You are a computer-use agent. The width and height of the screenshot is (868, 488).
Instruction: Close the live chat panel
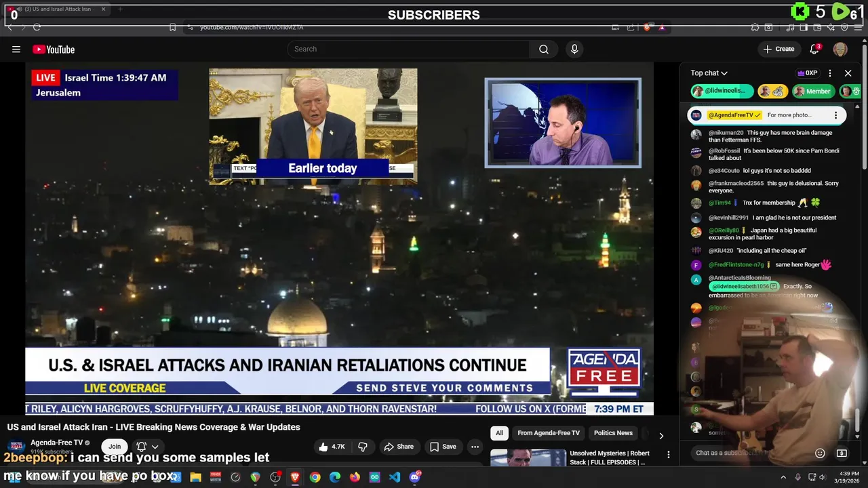[x=848, y=73]
